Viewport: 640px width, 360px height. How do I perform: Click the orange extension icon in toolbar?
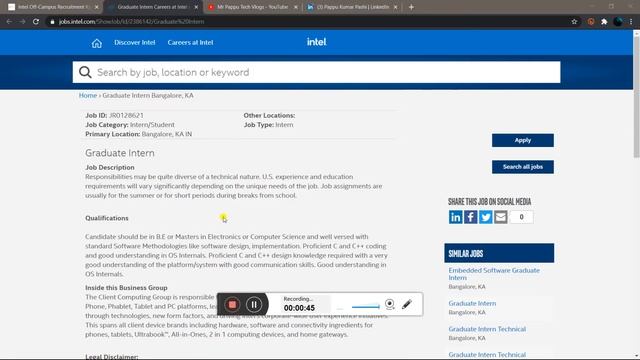pyautogui.click(x=591, y=22)
